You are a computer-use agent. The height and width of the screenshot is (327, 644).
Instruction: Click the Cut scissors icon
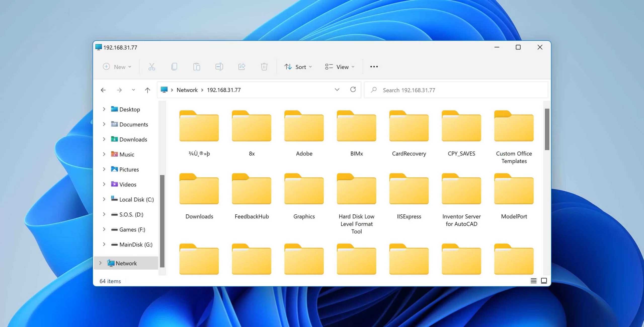pyautogui.click(x=152, y=67)
